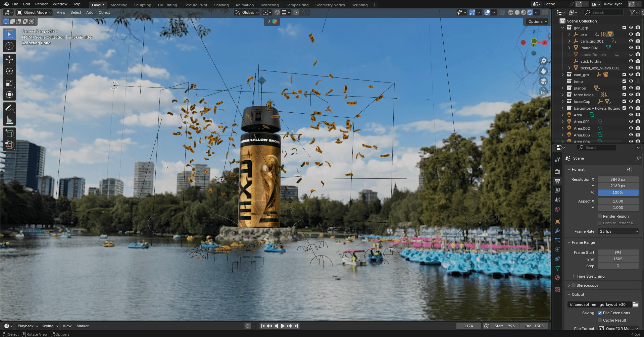Collapse the Frame Range panel
Viewport: 644px width, 337px height.
583,242
